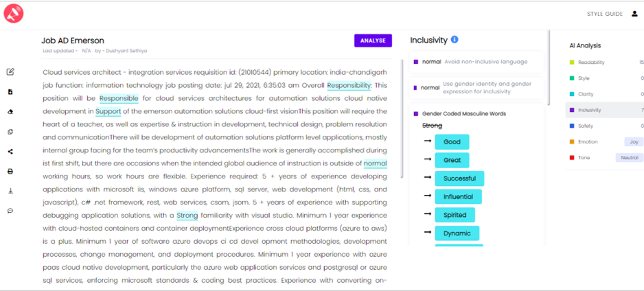Click the Inclusivity info icon
644x291 pixels.
point(455,40)
